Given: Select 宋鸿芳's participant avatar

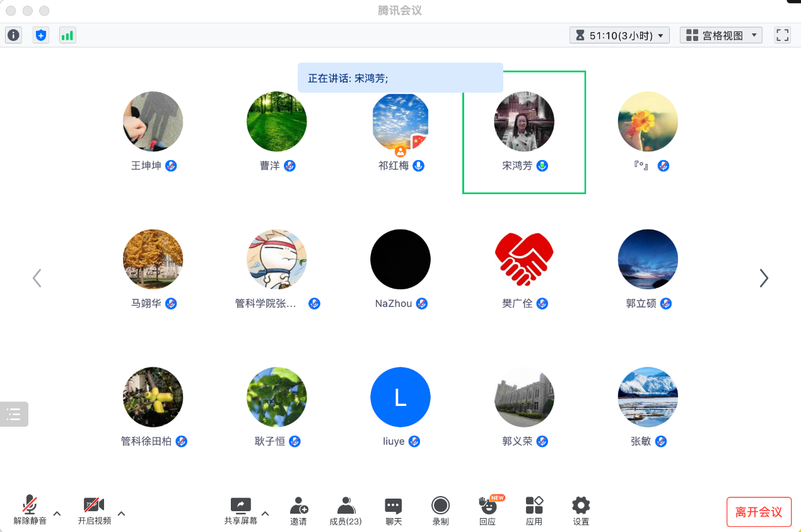Looking at the screenshot, I should point(524,122).
